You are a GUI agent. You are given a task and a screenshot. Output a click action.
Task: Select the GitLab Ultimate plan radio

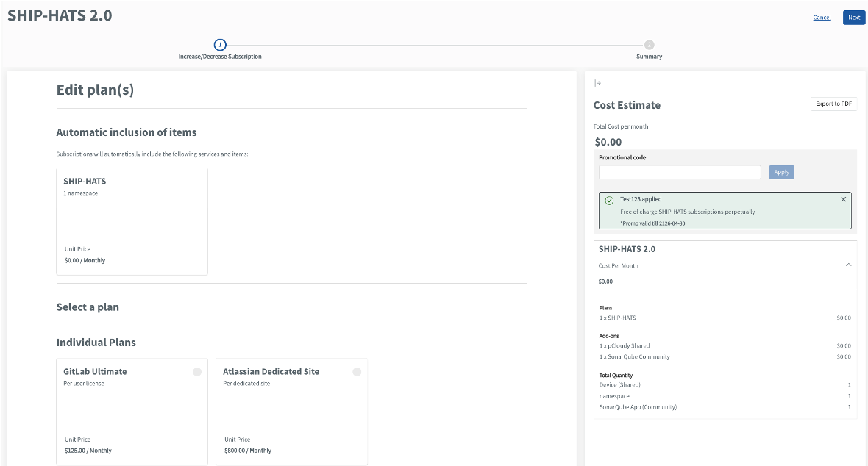coord(197,372)
